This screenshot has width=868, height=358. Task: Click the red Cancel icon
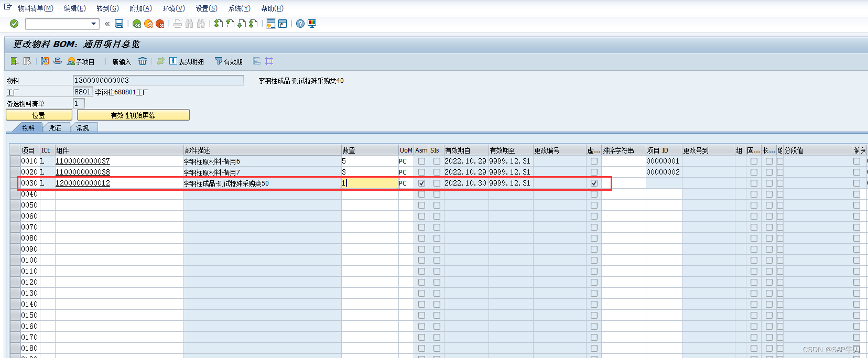(160, 24)
